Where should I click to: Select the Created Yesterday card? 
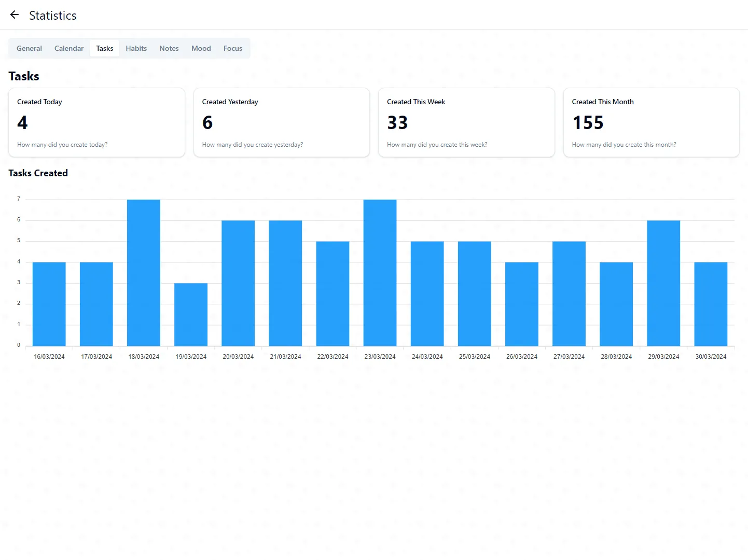click(281, 122)
